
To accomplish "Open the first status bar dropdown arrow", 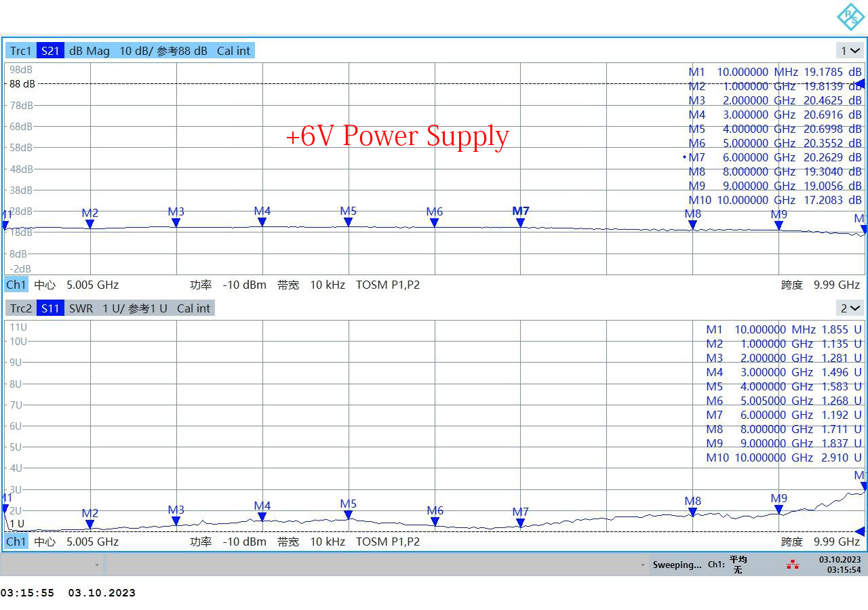I will pyautogui.click(x=98, y=565).
